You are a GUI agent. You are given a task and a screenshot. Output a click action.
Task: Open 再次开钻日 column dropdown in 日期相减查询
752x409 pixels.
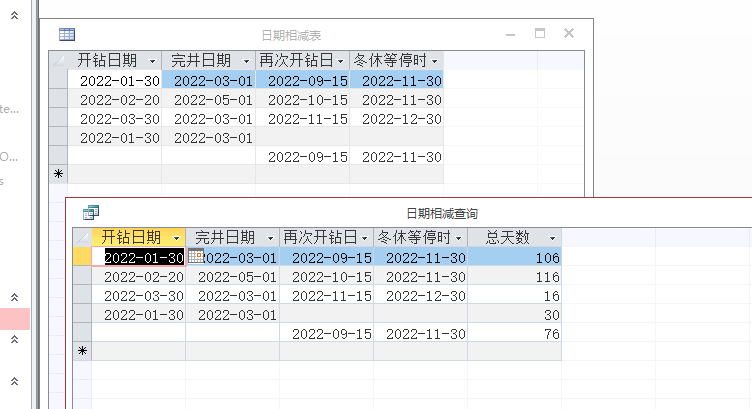[x=364, y=238]
